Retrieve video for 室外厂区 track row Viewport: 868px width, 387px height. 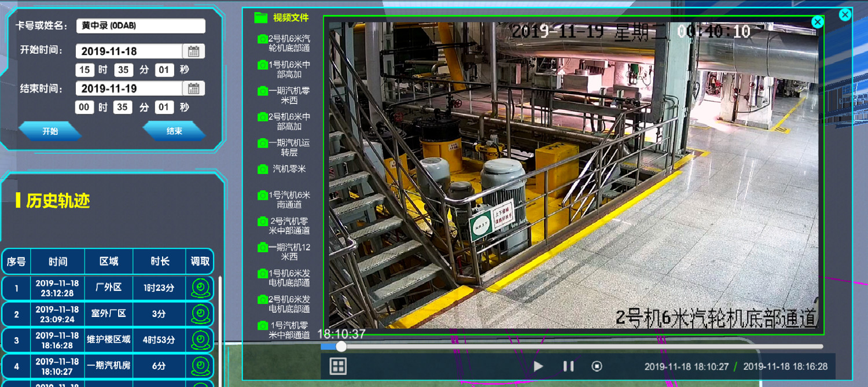click(x=200, y=314)
